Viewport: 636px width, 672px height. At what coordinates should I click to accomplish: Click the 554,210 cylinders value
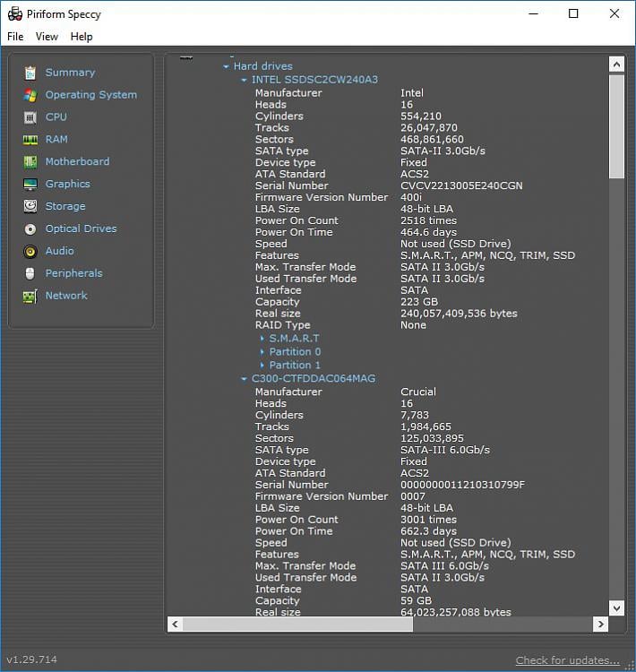point(421,116)
